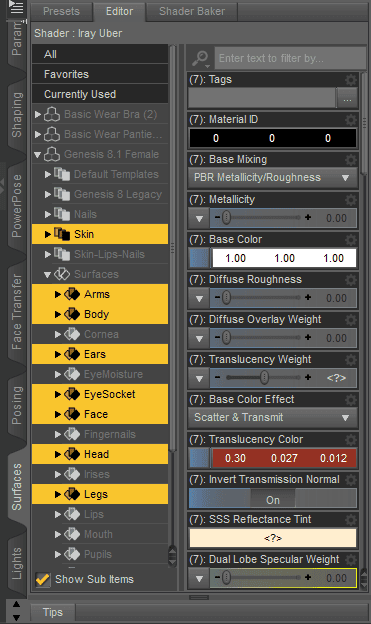Switch to the Shader Baker tab

[x=192, y=11]
